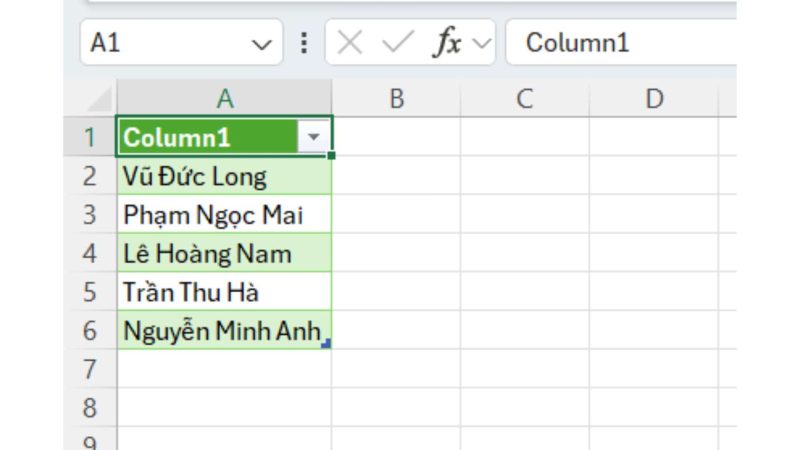Click cell Vũ Đức Long
The height and width of the screenshot is (450, 800).
[224, 176]
